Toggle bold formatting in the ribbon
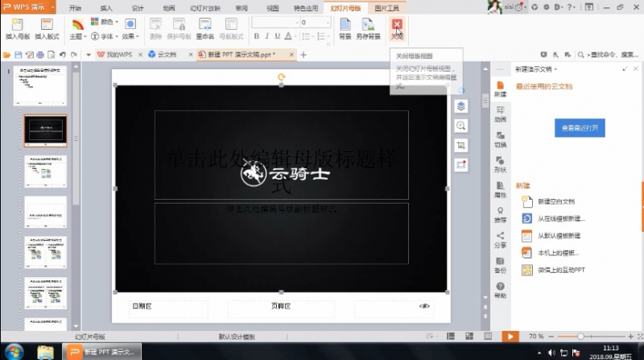Screen dimensions: 644x360 [257, 36]
